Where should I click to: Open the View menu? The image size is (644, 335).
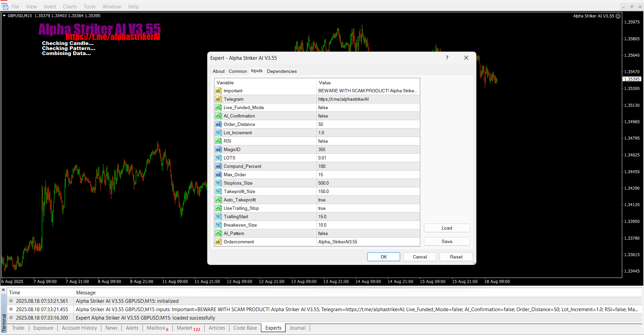coord(32,7)
